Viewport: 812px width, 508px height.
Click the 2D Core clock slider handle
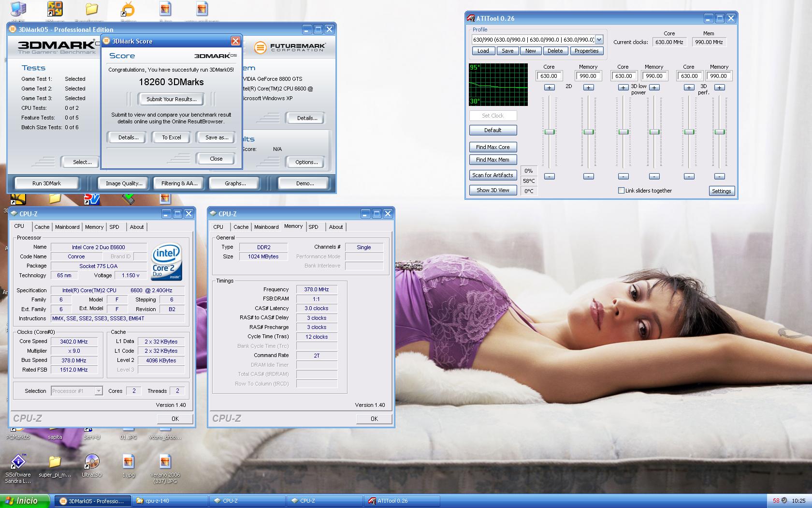coord(550,132)
